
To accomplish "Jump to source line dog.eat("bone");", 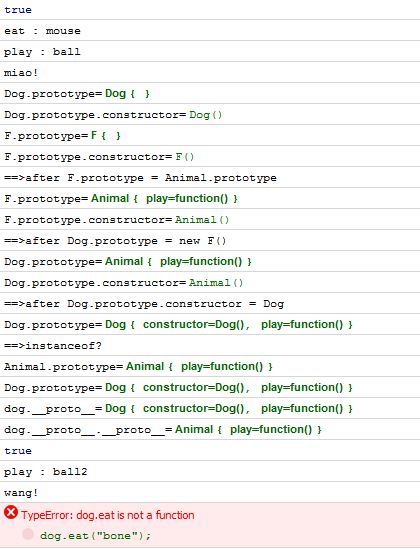I will coord(95,536).
